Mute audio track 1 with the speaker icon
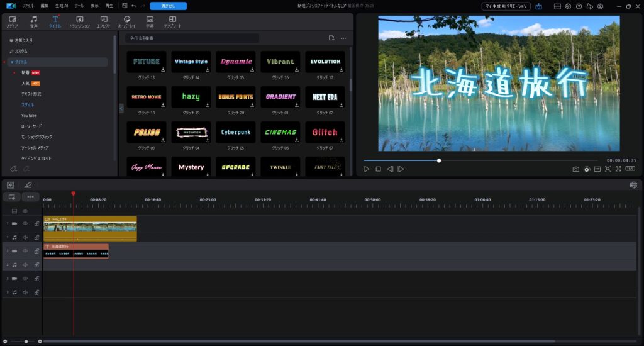 26,237
